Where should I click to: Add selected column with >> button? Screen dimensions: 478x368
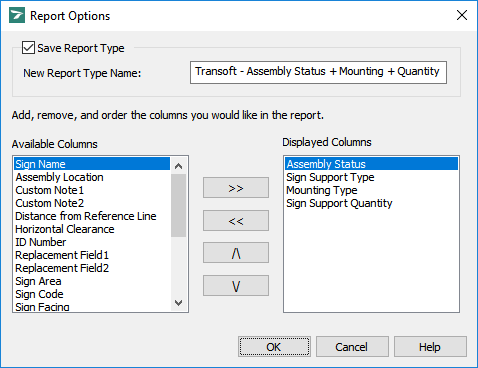pyautogui.click(x=236, y=188)
